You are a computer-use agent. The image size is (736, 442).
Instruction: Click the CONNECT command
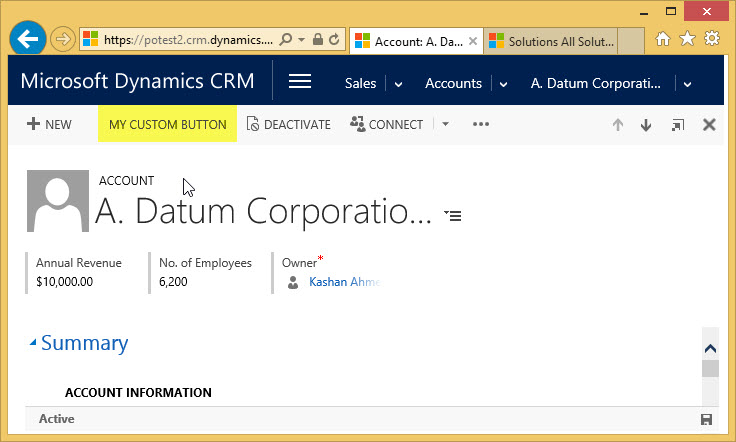click(386, 124)
